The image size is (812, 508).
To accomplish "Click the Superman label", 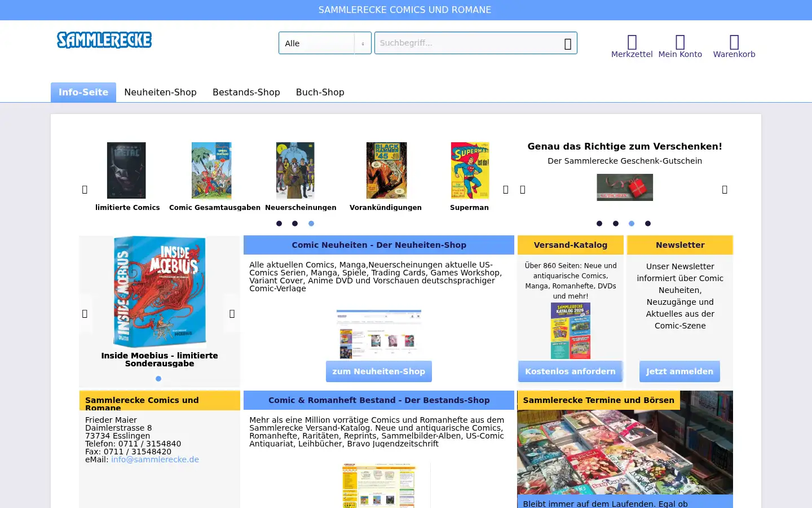I will pos(469,208).
